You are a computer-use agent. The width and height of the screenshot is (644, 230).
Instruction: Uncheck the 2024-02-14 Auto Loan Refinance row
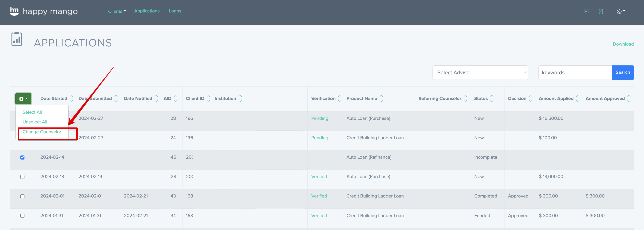[23, 157]
